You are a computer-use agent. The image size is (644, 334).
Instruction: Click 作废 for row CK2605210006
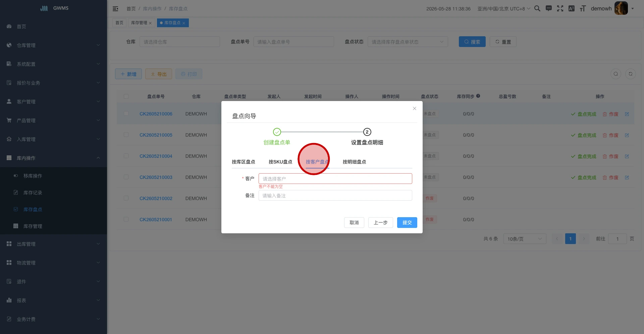point(610,114)
